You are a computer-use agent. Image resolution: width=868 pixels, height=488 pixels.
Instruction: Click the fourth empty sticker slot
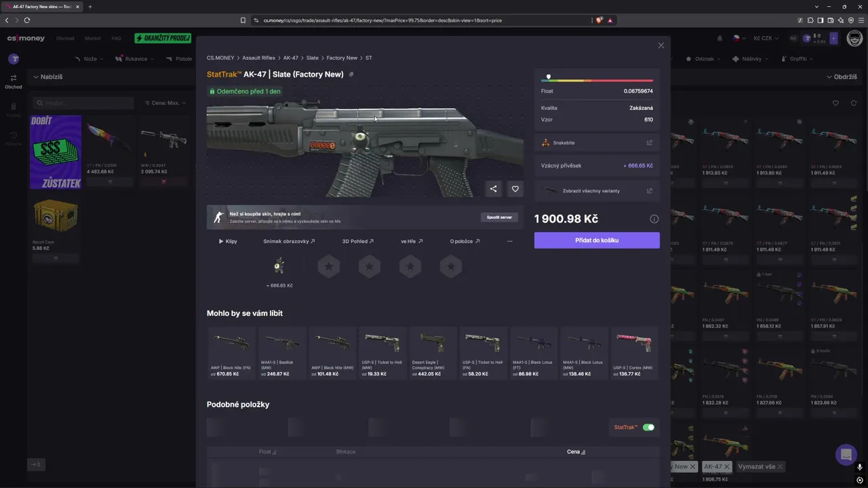451,267
